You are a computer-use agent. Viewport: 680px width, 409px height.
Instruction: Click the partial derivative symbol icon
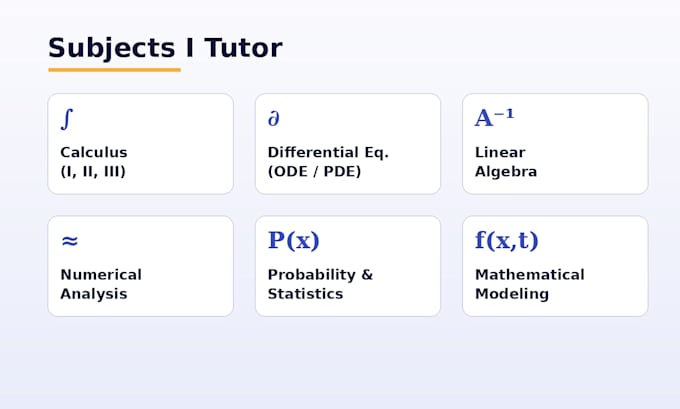point(274,119)
